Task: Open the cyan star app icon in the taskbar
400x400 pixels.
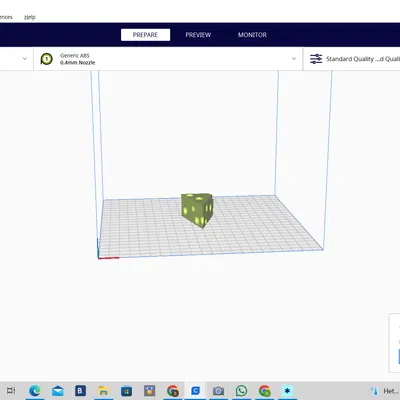Action: click(x=287, y=390)
